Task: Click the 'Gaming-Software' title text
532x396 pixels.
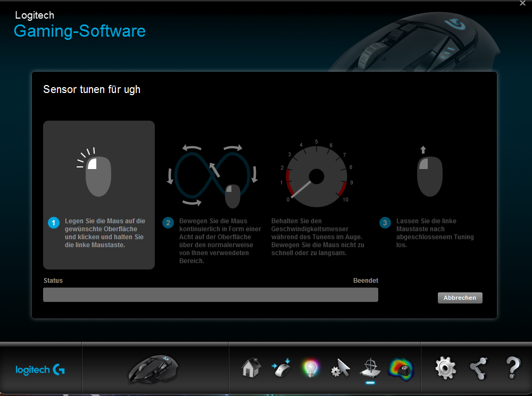Action: [x=80, y=31]
